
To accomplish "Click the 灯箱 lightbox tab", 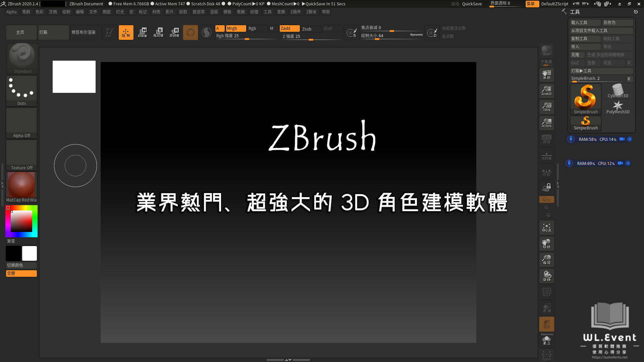I will (43, 32).
